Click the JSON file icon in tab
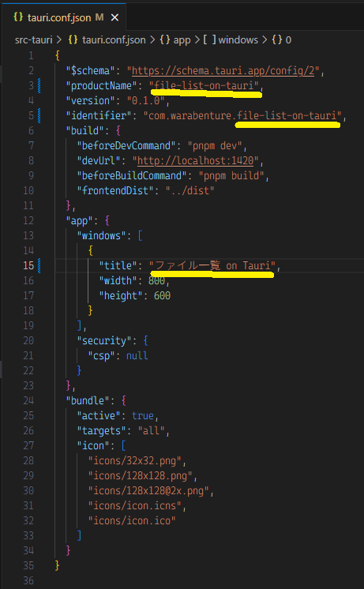 [18, 17]
